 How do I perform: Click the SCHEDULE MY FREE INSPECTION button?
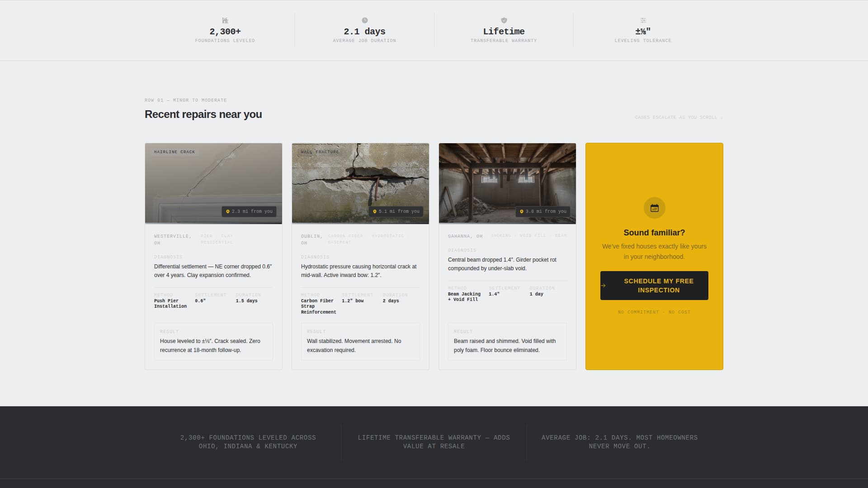654,285
